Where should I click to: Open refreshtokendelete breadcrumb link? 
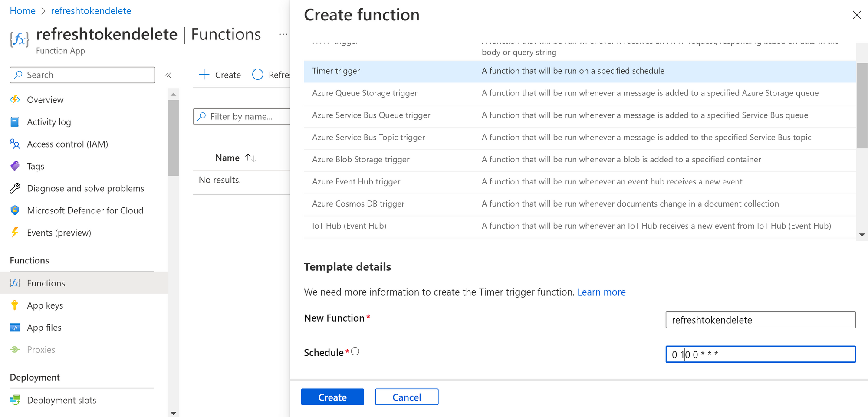click(x=91, y=10)
